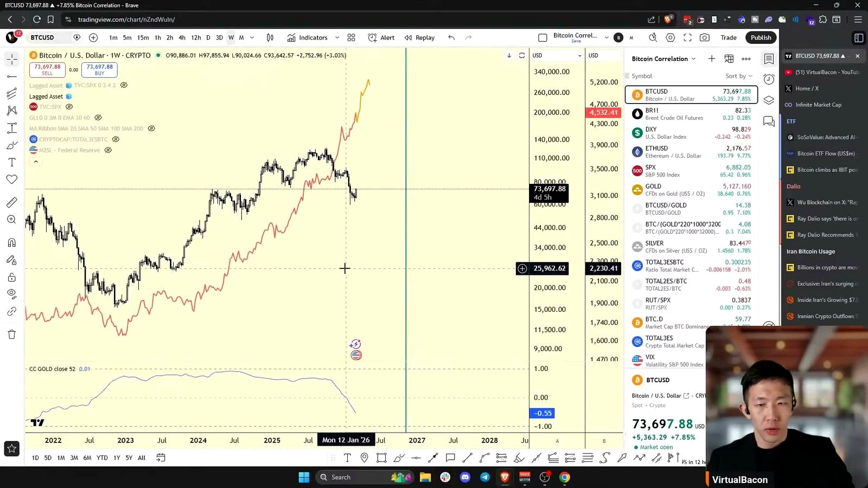Add a symbol to compare with the plus icon
The image size is (868, 488).
93,37
